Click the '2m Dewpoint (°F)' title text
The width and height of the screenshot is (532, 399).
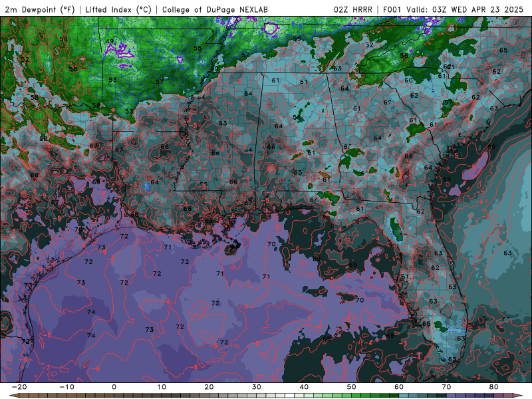[40, 9]
